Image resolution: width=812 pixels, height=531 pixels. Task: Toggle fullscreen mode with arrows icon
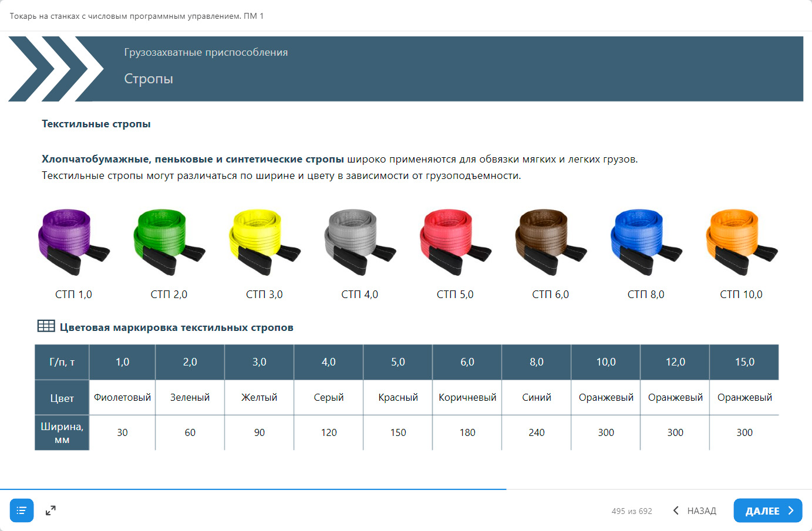50,510
